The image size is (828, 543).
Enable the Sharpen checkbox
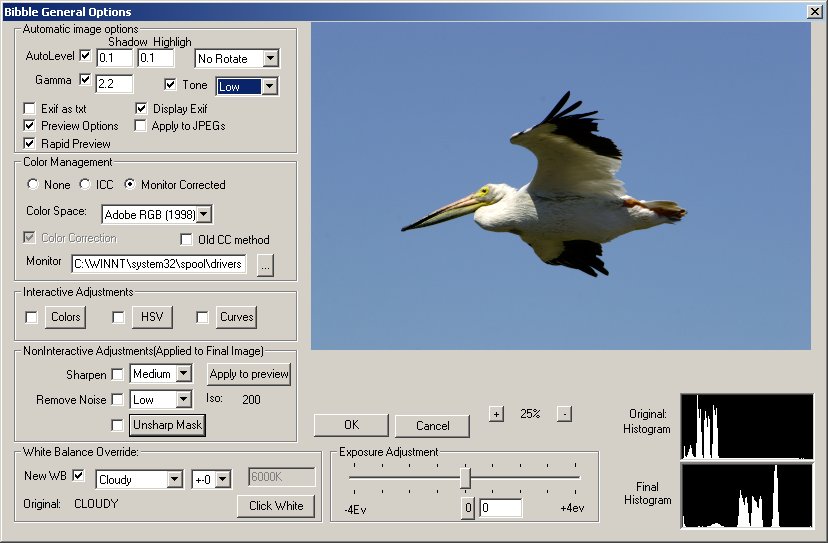click(117, 375)
